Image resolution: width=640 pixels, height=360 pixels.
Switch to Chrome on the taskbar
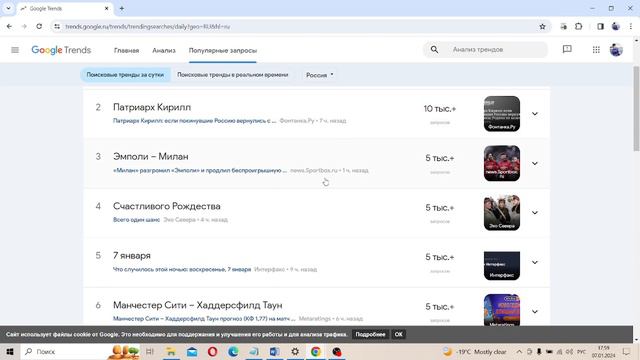tap(316, 351)
